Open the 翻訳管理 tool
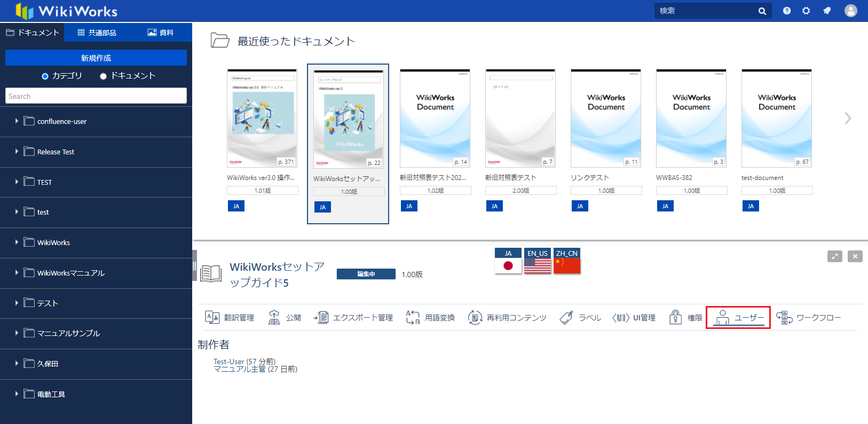Screen dimensions: 868x424 (230, 318)
